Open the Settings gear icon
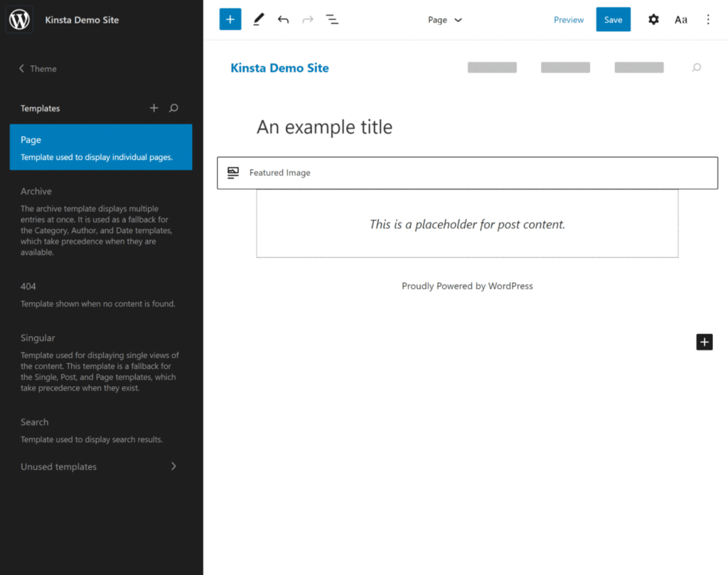 (x=653, y=20)
